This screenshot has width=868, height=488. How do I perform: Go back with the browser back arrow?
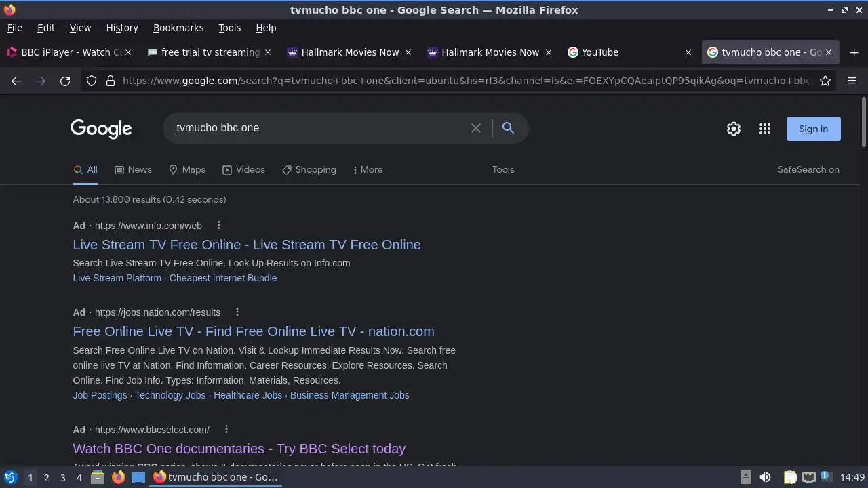[x=16, y=81]
